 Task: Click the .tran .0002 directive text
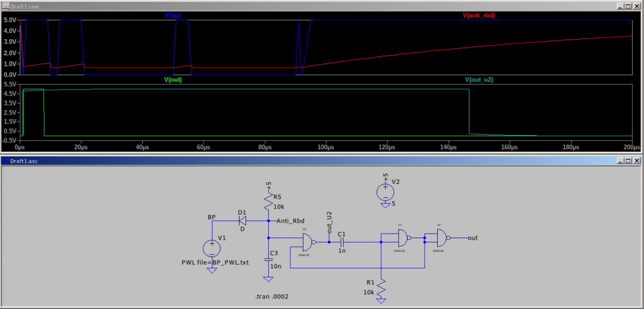272,296
